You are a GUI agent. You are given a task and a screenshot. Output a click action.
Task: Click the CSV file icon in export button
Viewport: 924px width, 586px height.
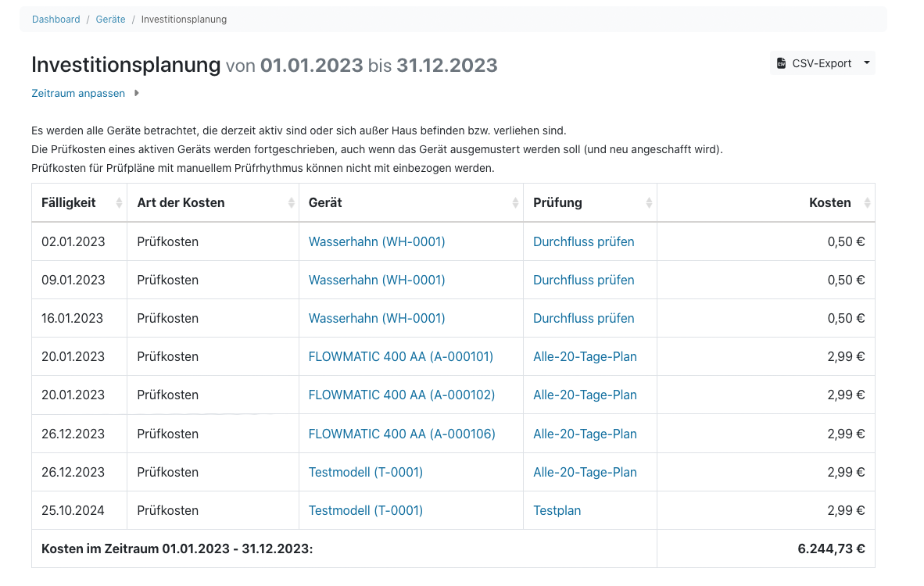pos(781,63)
